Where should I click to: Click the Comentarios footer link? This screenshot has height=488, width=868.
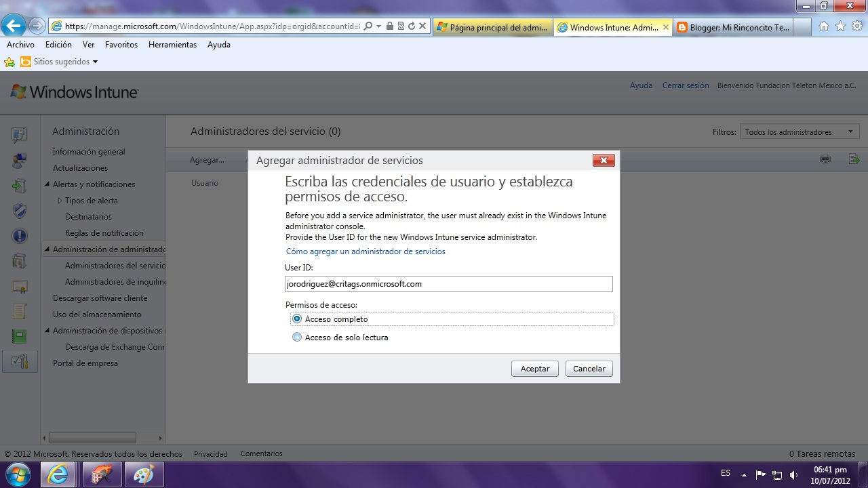point(262,454)
